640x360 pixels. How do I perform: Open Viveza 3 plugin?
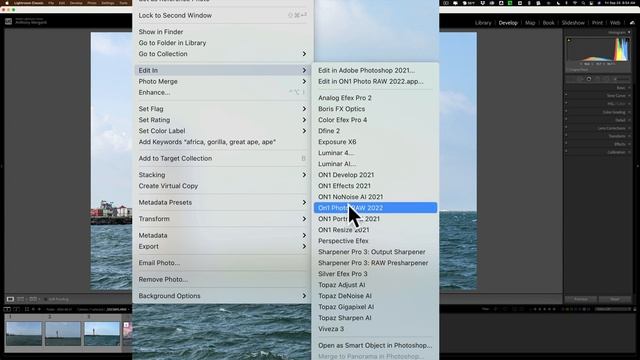(331, 329)
